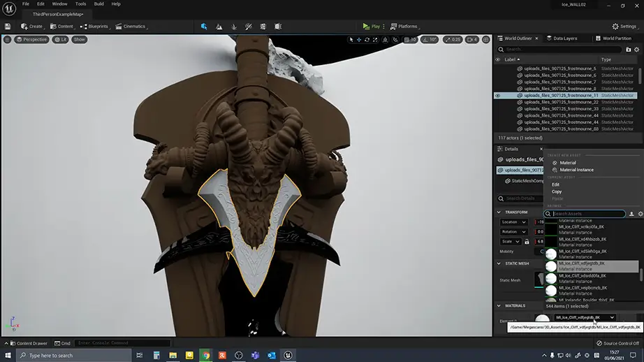644x362 pixels.
Task: Choose Material Instance under Create New Asset
Action: pos(576,170)
